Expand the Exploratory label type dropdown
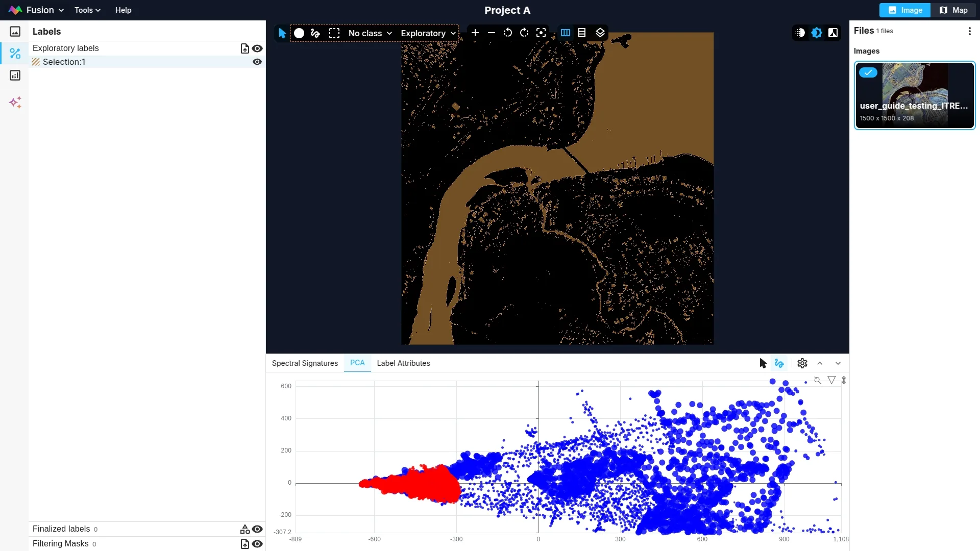Viewport: 980px width, 551px height. click(x=428, y=33)
